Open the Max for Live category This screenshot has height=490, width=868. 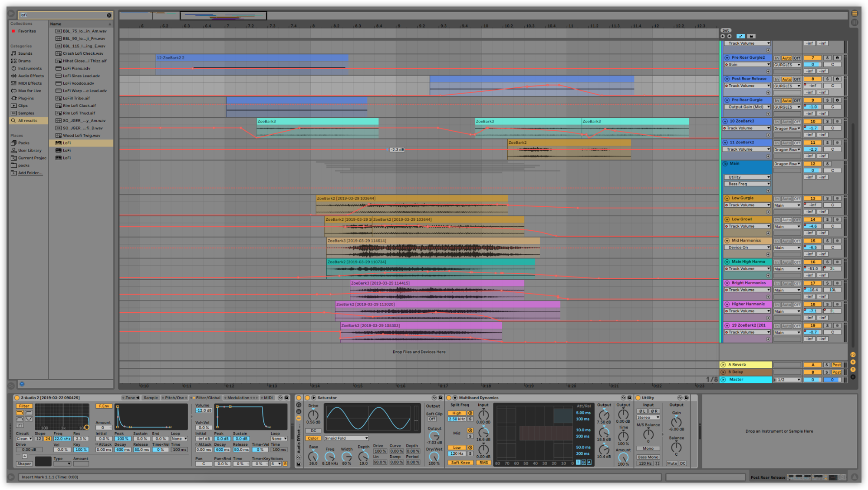[x=30, y=91]
